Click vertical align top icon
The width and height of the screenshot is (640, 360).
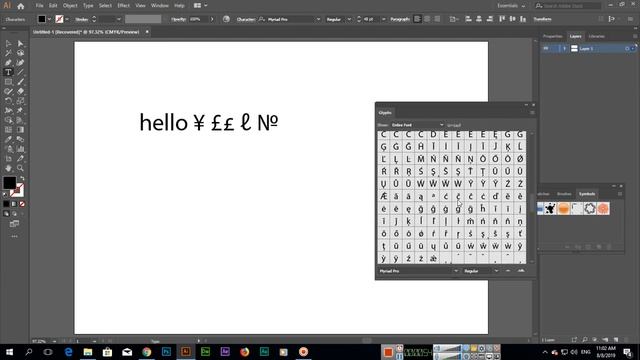click(x=502, y=19)
